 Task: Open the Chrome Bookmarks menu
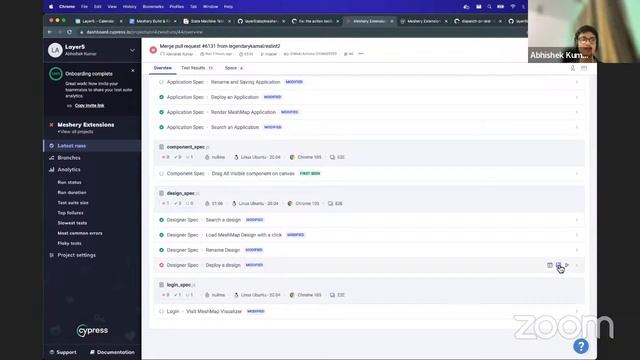tap(153, 7)
